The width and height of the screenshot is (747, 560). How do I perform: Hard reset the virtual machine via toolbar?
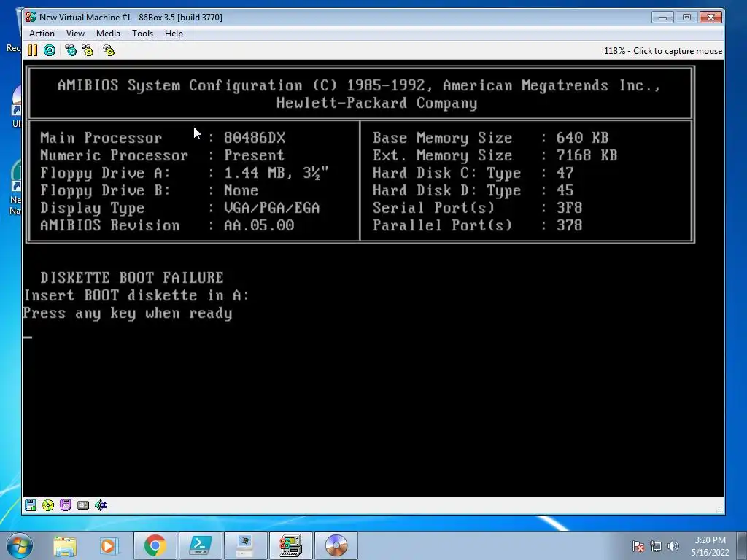point(50,50)
